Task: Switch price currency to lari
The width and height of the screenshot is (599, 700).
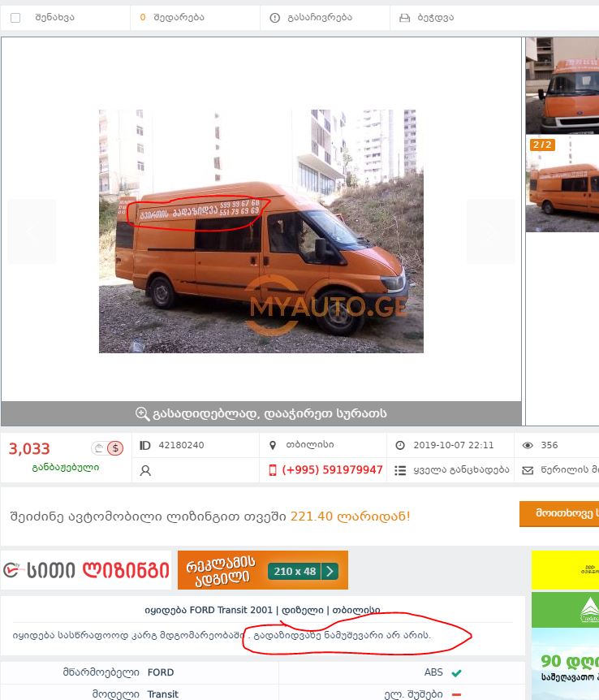Action: [x=99, y=447]
